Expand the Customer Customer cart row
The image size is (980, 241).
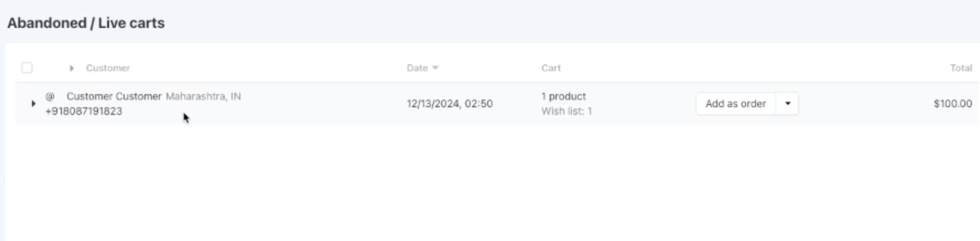click(33, 103)
